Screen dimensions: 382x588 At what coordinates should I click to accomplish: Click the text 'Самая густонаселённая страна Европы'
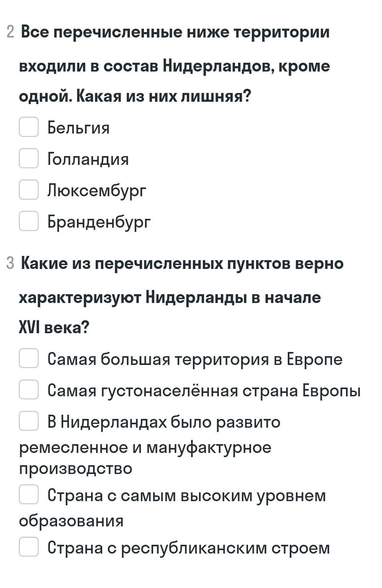pyautogui.click(x=204, y=391)
